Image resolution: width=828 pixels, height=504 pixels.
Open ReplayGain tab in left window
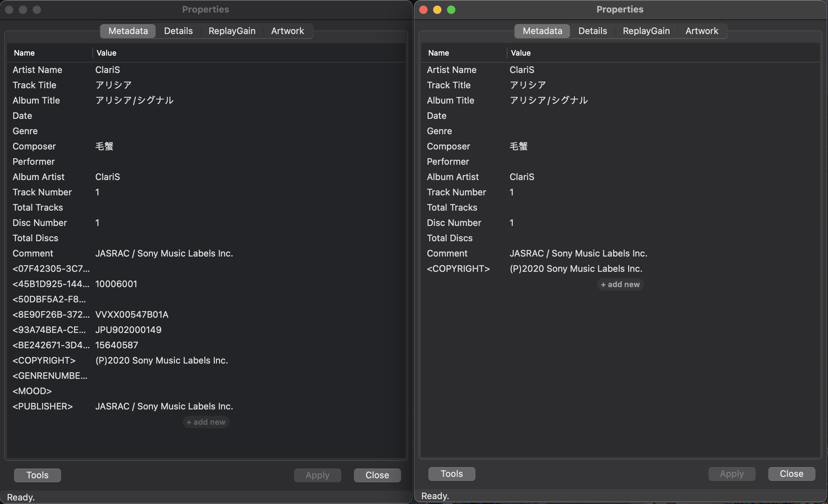(232, 31)
